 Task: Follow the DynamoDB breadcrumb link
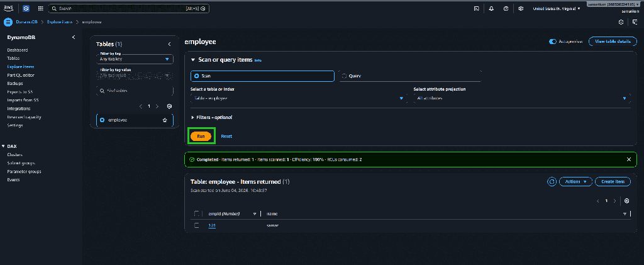pyautogui.click(x=26, y=22)
